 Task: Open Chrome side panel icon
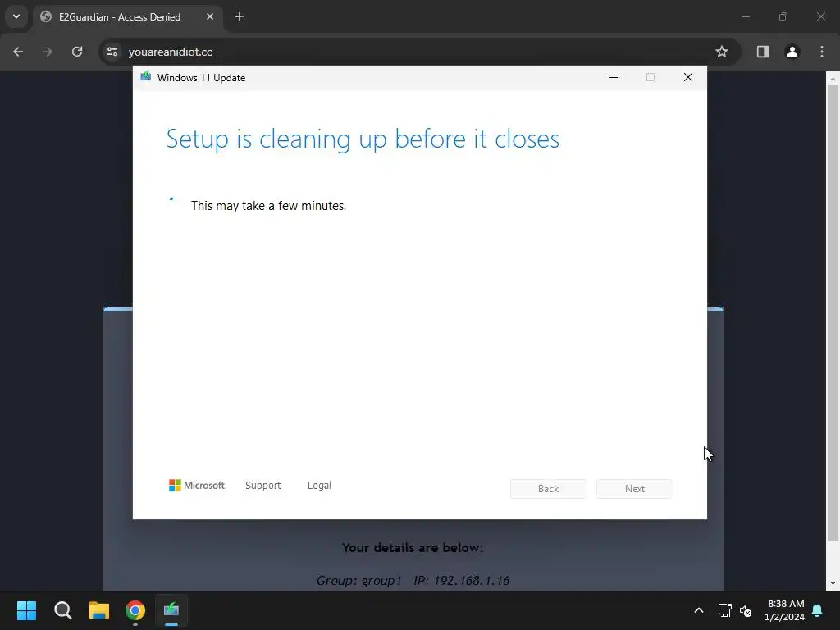pos(762,52)
